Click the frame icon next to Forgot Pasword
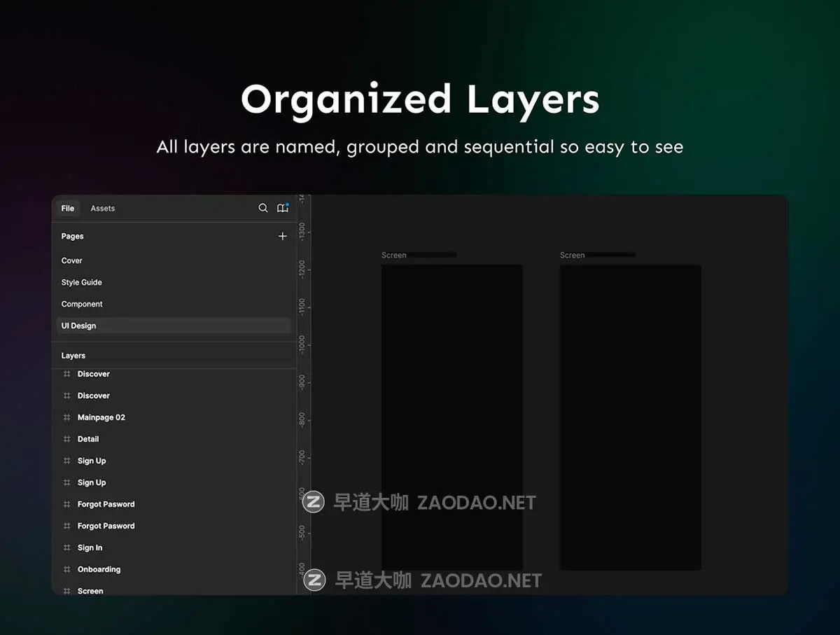Image resolution: width=840 pixels, height=635 pixels. click(x=66, y=504)
